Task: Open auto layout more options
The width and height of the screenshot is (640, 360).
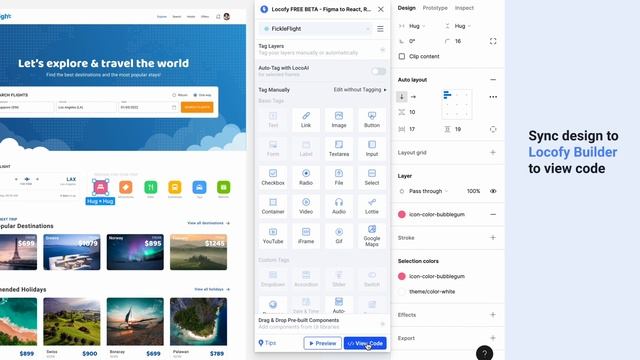Action: pos(493,97)
